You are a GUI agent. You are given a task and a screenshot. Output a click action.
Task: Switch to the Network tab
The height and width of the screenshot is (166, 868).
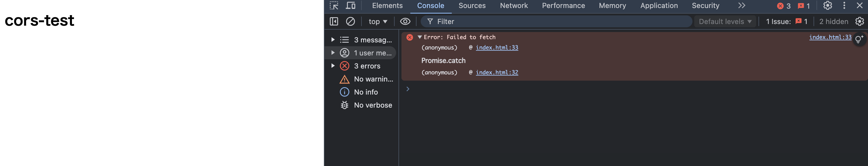[x=514, y=6]
